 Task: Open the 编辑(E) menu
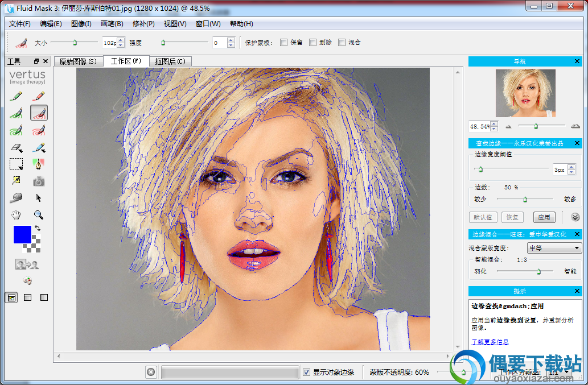tap(51, 23)
